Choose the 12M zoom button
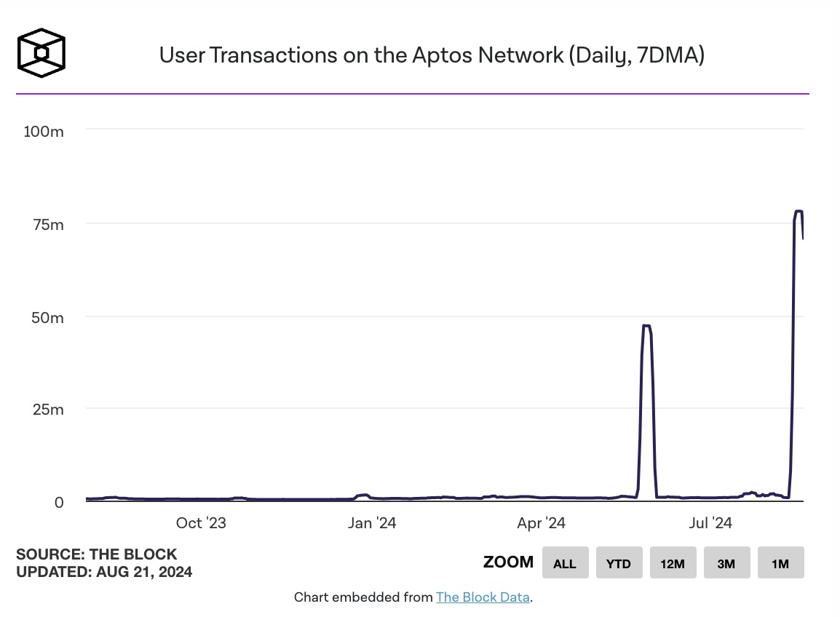 [673, 562]
